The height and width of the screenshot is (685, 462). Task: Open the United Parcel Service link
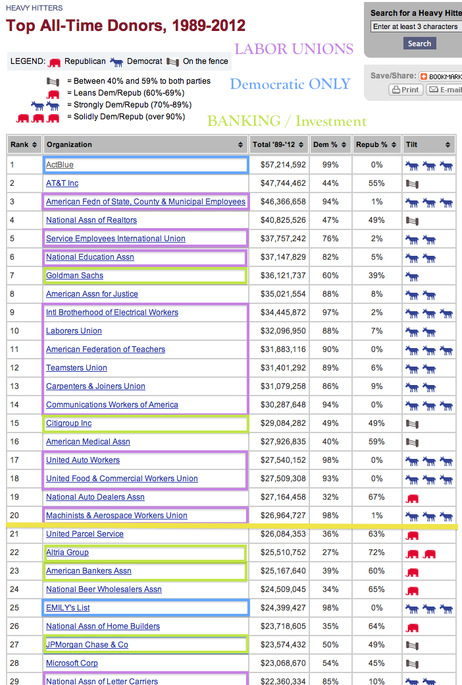pos(85,534)
